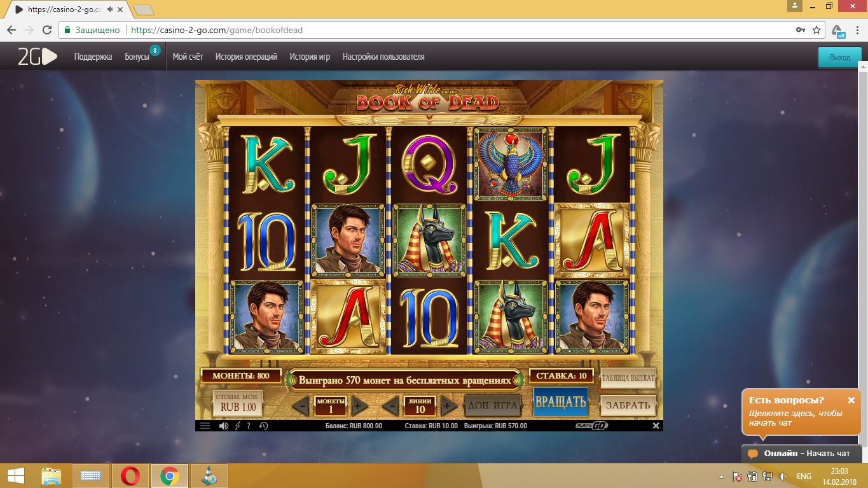
Task: Increase lines with plus arrow
Action: click(x=449, y=405)
